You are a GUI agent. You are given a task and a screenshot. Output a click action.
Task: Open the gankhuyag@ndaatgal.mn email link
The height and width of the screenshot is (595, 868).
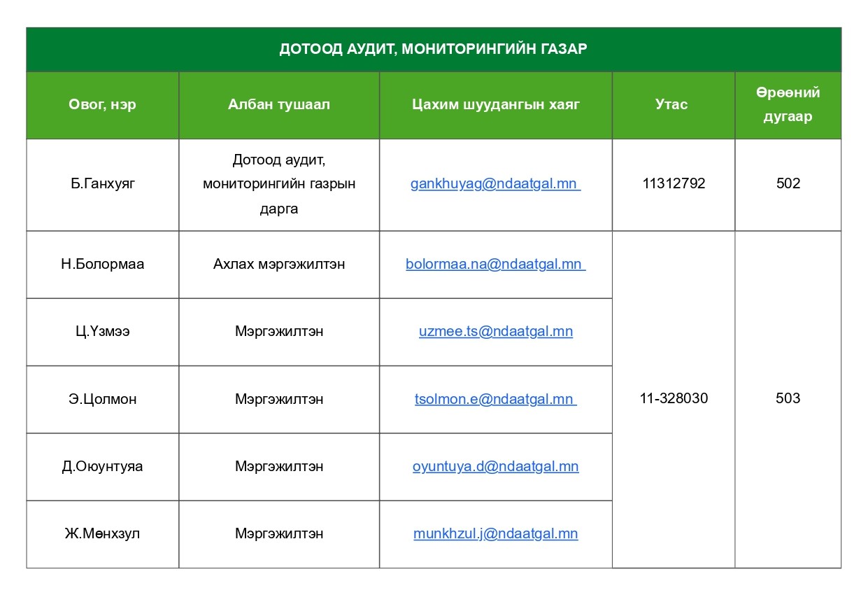[x=495, y=184]
